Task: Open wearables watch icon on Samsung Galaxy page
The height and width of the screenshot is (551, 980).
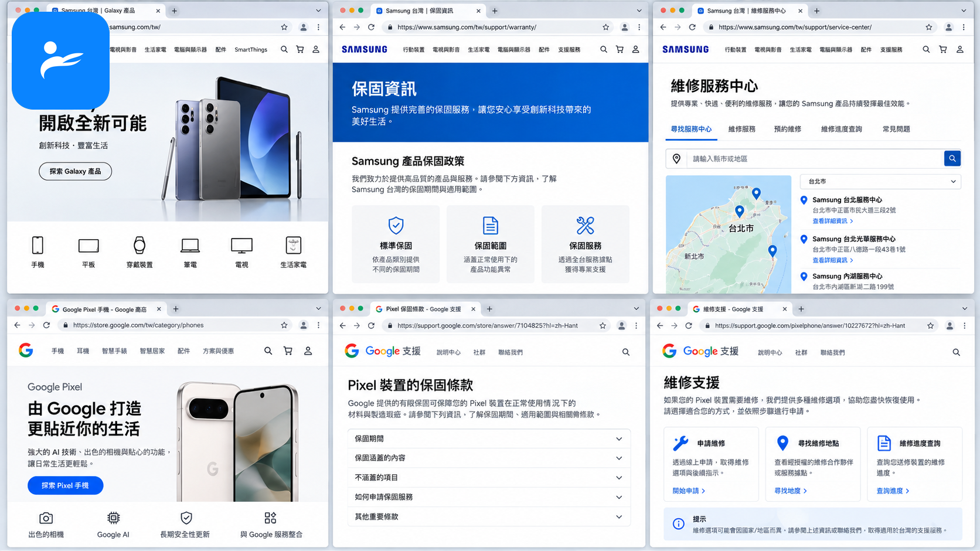Action: (139, 245)
